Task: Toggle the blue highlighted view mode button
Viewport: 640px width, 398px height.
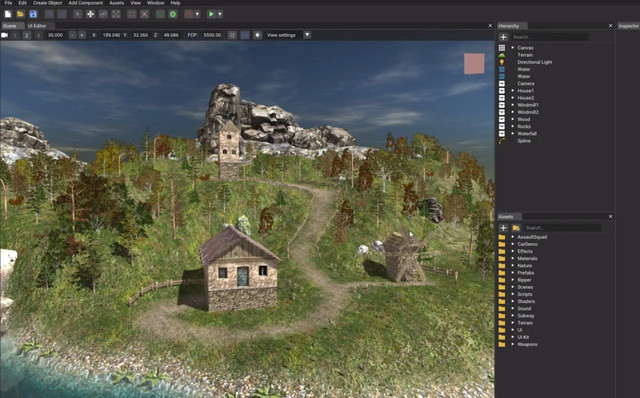Action: point(245,35)
